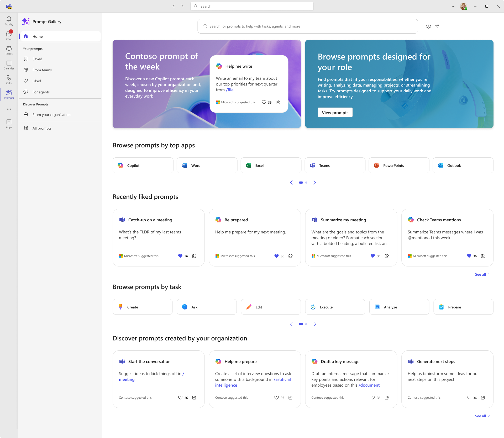Share the Start the conversation prompt

tap(194, 398)
